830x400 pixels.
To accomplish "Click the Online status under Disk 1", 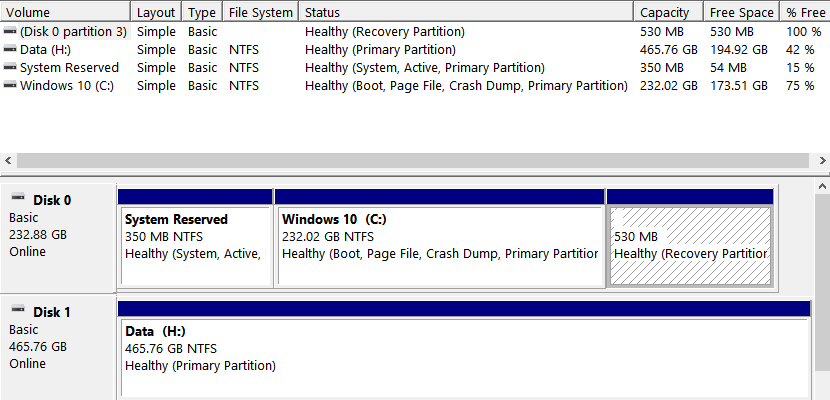I will tap(28, 363).
